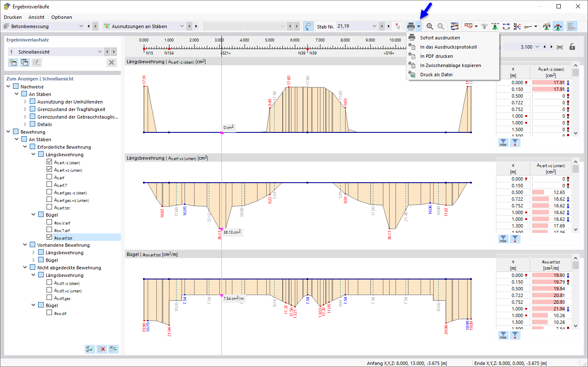This screenshot has height=367, width=588.
Task: Expand the Vorhandene Bewehrung tree node
Action: coord(25,245)
